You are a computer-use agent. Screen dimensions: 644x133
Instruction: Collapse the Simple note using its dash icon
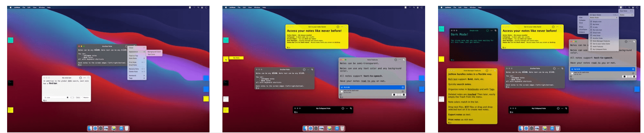(491, 30)
